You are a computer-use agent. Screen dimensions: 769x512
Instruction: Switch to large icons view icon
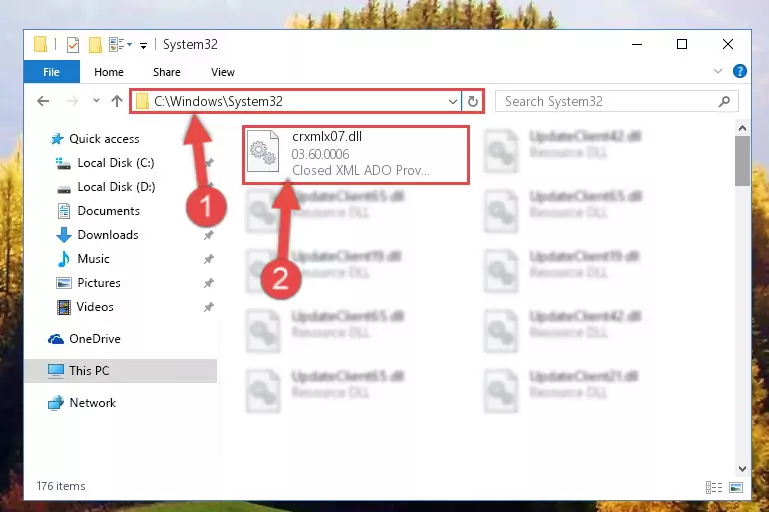pyautogui.click(x=736, y=487)
